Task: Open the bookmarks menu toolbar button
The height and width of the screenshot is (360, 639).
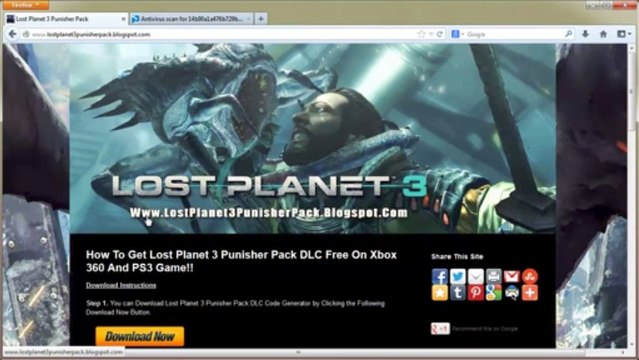Action: pyautogui.click(x=624, y=34)
